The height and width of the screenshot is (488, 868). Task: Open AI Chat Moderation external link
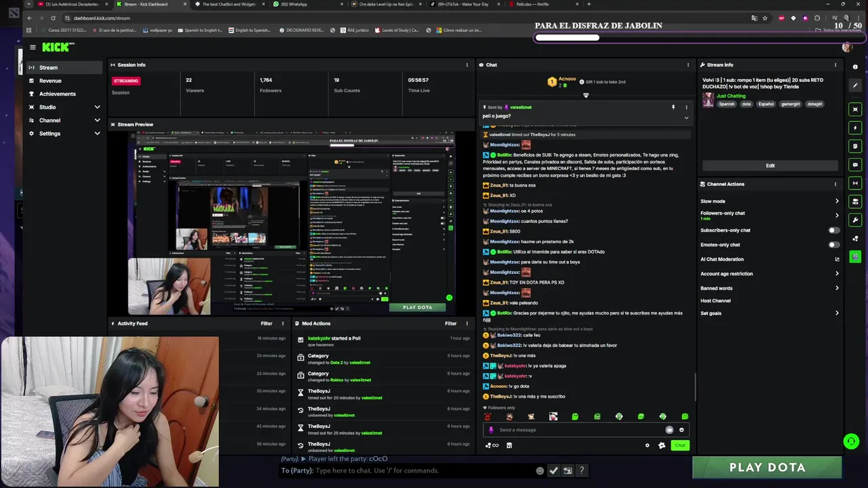coord(837,259)
